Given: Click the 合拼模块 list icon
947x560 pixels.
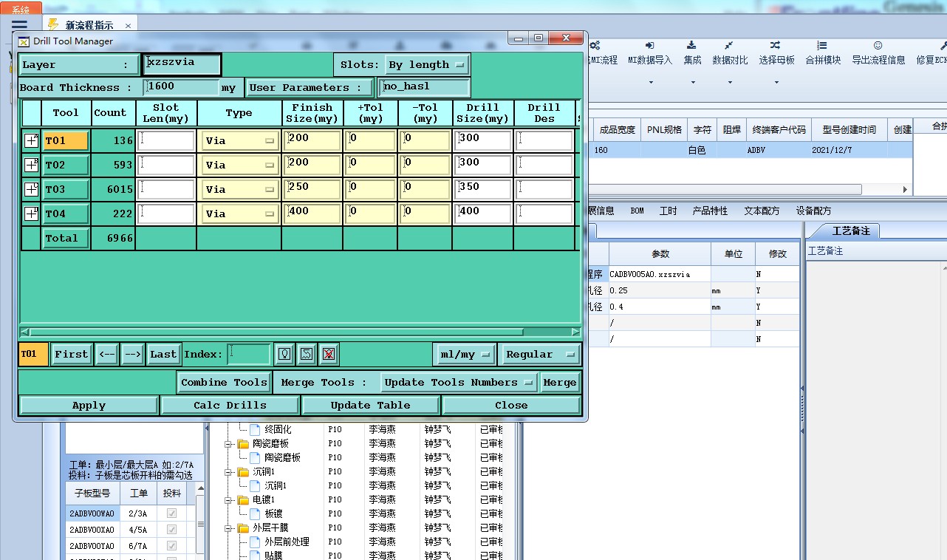Looking at the screenshot, I should point(822,45).
